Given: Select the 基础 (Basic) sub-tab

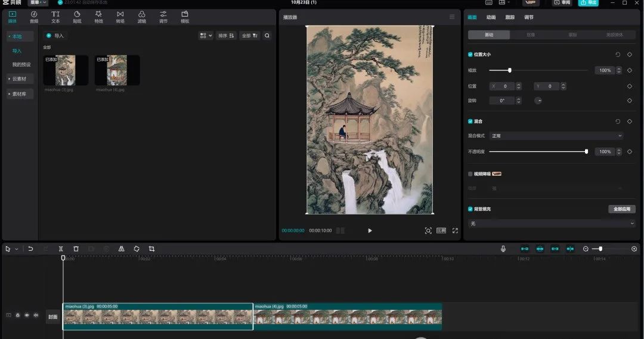Looking at the screenshot, I should click(489, 35).
